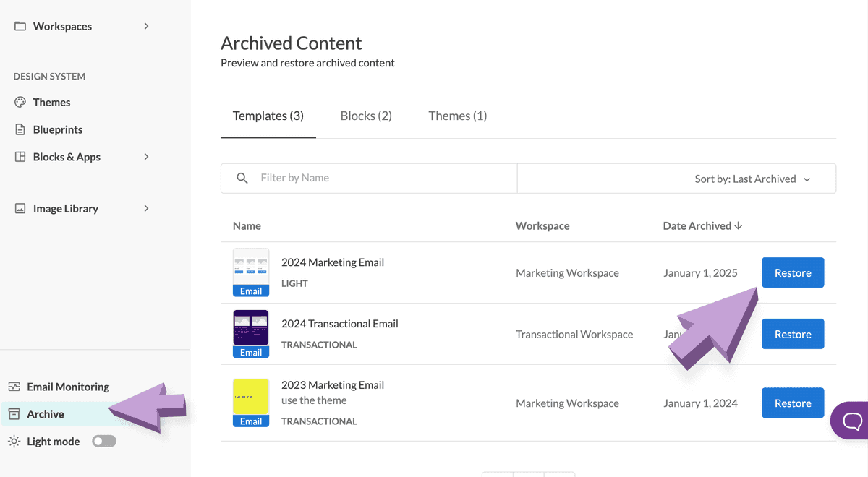
Task: Open the chat support bubble
Action: pyautogui.click(x=851, y=421)
